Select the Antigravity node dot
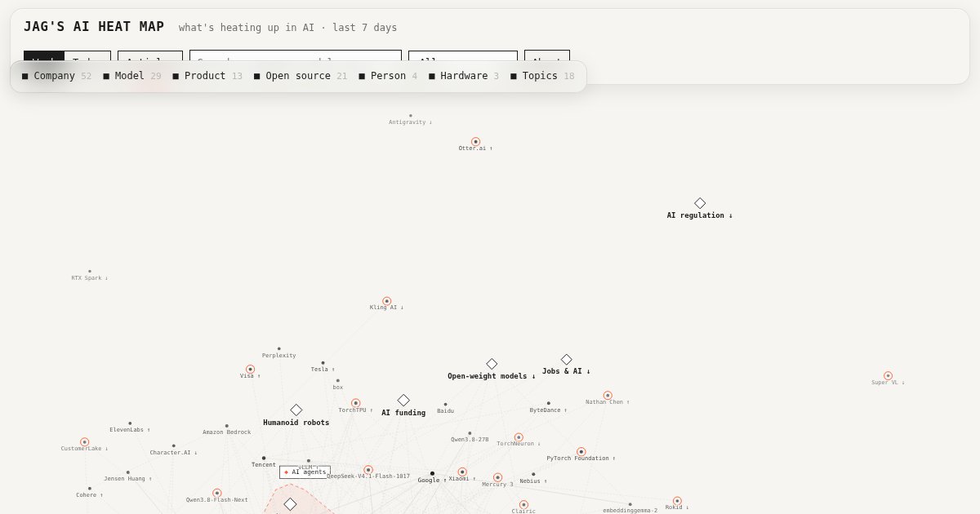The height and width of the screenshot is (514, 980). pos(411,116)
